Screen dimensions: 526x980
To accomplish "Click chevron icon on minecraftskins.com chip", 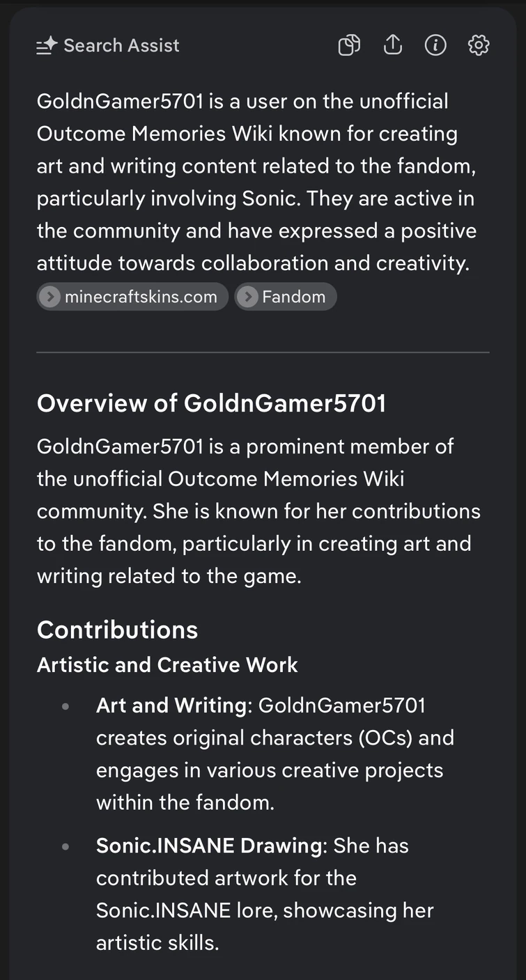I will coord(49,297).
